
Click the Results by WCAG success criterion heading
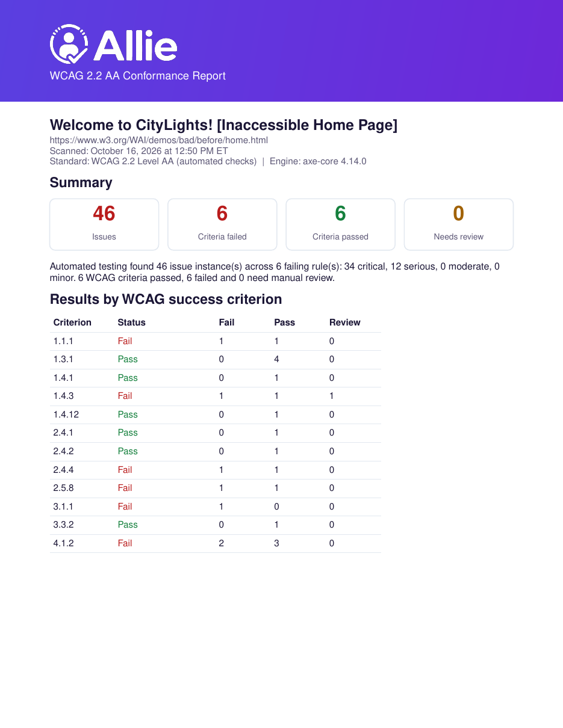(x=166, y=299)
